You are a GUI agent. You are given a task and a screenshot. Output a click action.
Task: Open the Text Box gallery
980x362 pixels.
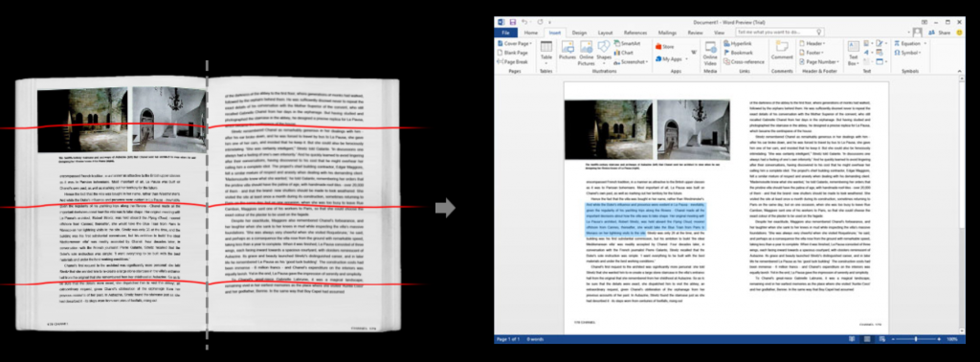[853, 53]
